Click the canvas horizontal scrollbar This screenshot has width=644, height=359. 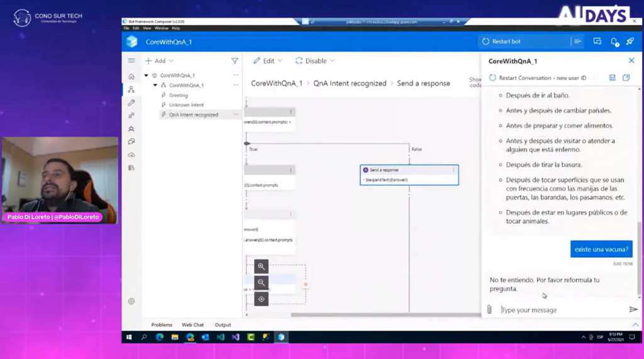[x=386, y=315]
